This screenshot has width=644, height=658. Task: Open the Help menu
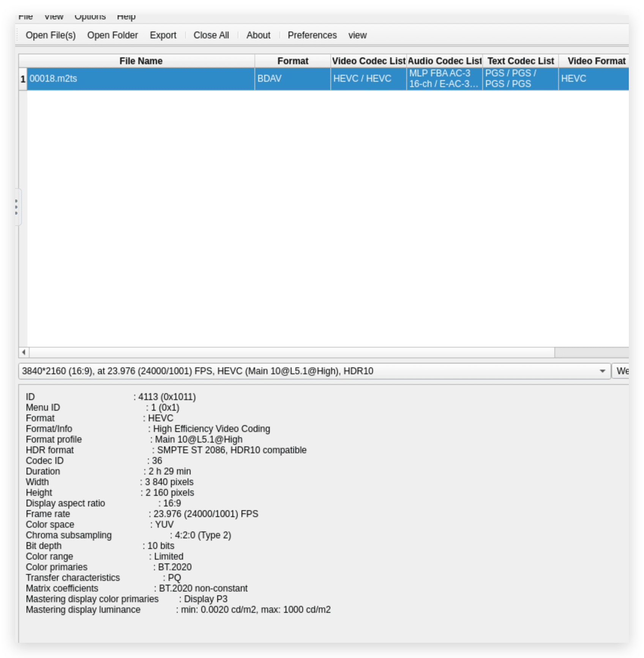tap(126, 17)
